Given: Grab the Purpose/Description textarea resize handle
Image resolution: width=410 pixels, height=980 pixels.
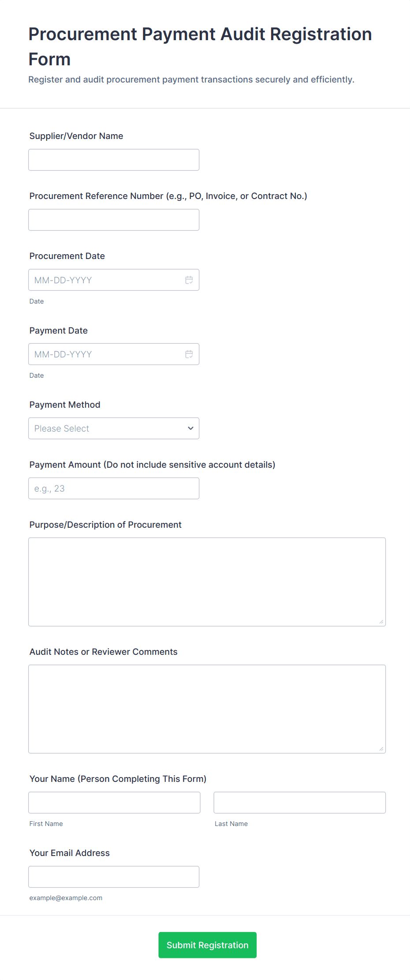Looking at the screenshot, I should coord(381,622).
